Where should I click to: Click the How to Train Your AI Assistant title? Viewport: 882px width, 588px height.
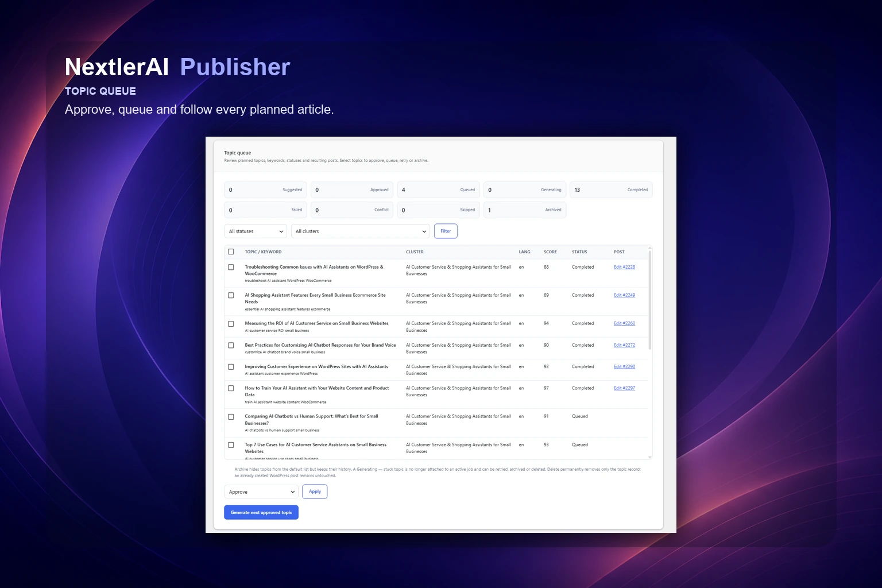point(317,391)
